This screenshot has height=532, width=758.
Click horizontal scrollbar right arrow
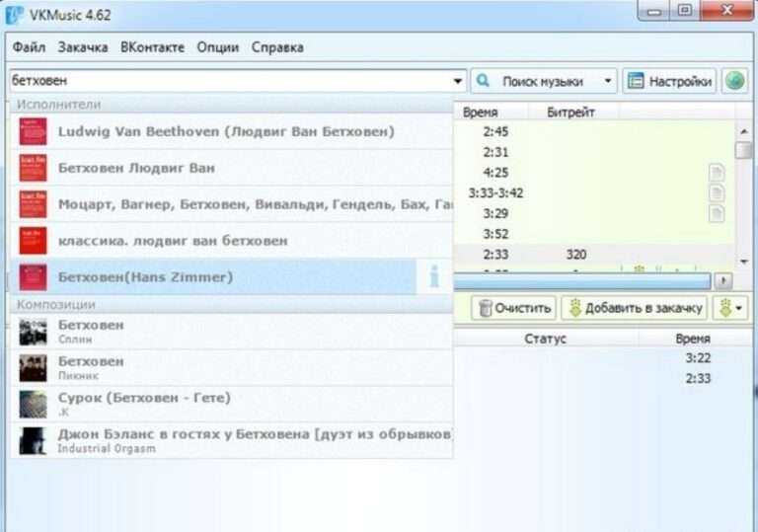tap(723, 280)
